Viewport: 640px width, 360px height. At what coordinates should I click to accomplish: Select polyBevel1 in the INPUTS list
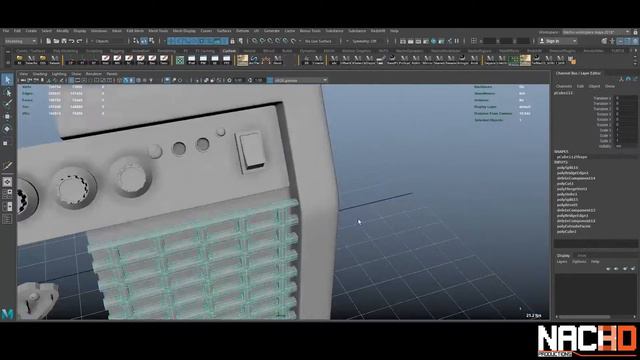(x=567, y=205)
